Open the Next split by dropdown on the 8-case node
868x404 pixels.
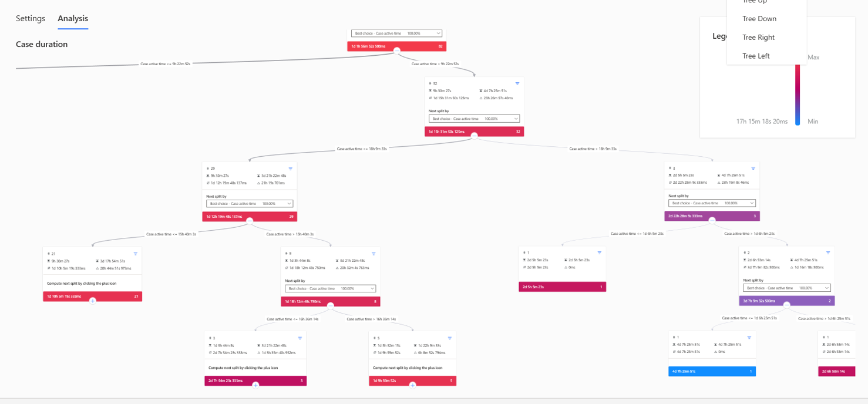tap(330, 288)
